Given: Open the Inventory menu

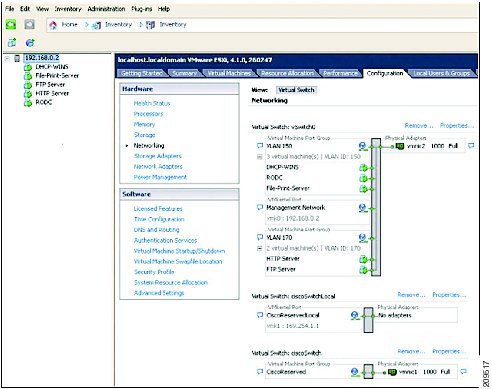Looking at the screenshot, I should point(68,9).
